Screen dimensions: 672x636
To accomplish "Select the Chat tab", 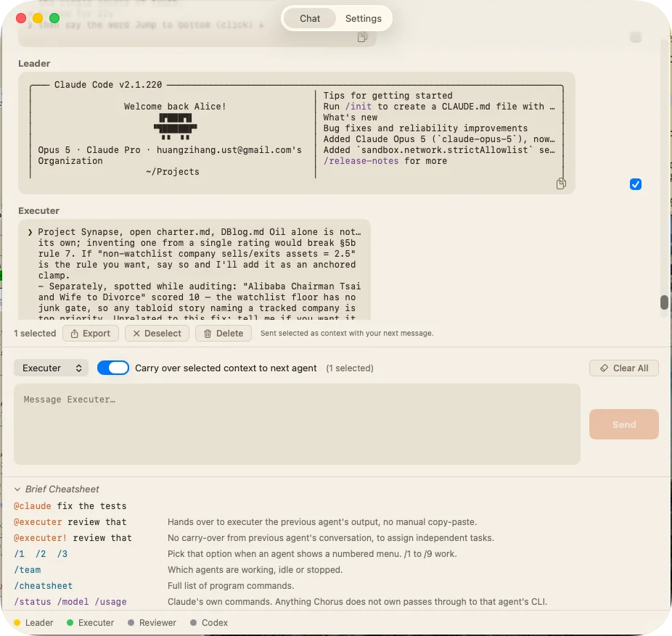I will tap(309, 18).
